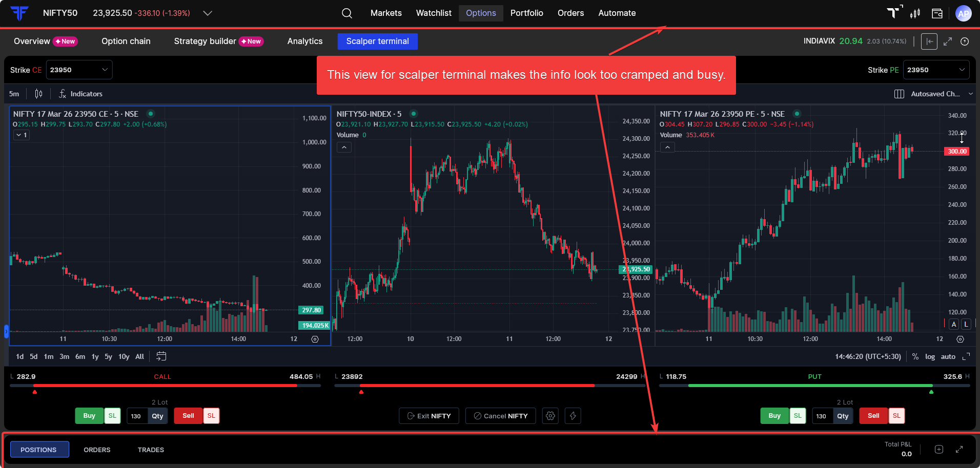The width and height of the screenshot is (980, 468).
Task: Open the go-to-date calendar icon
Action: pos(161,356)
